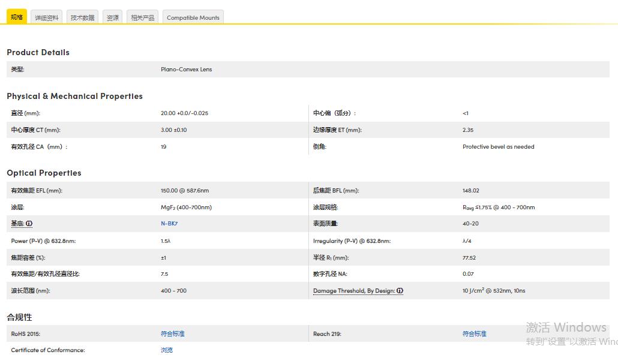This screenshot has width=618, height=364.
Task: Click the 基底 label with dotted underline
Action: pyautogui.click(x=17, y=224)
